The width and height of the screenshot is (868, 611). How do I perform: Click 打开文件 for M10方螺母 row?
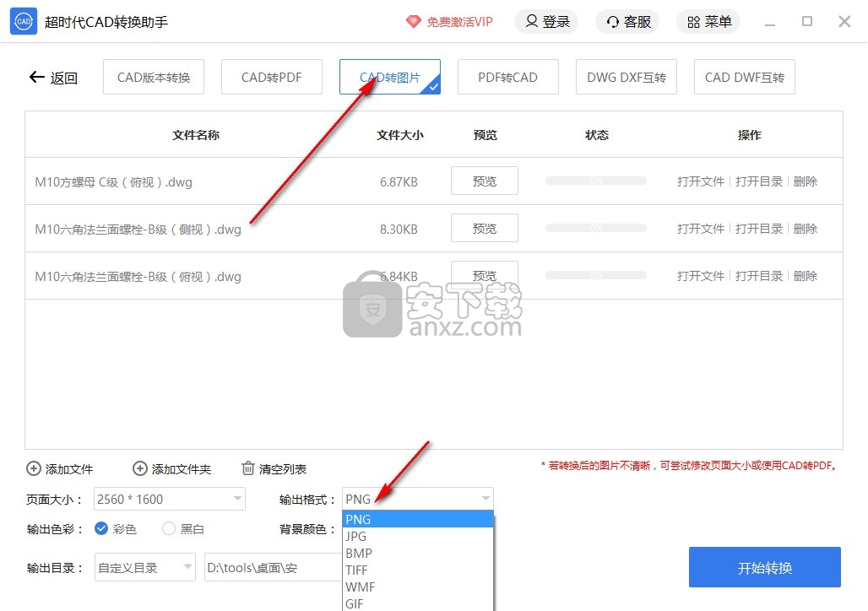tap(700, 181)
